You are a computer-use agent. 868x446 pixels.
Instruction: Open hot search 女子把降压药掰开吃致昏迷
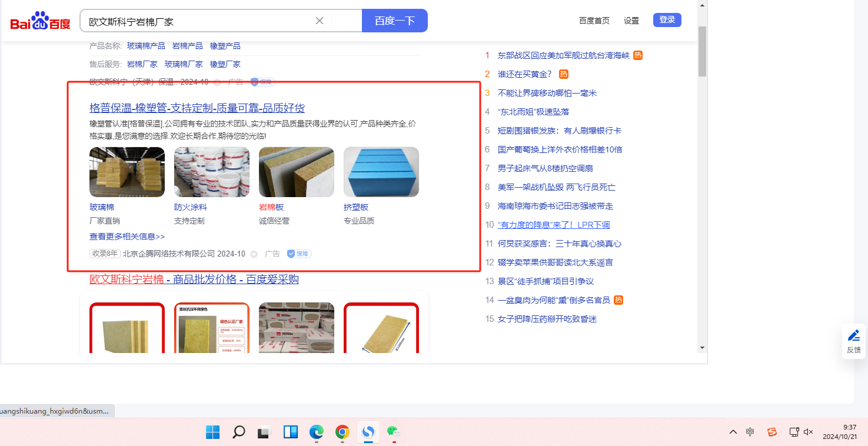click(x=547, y=319)
